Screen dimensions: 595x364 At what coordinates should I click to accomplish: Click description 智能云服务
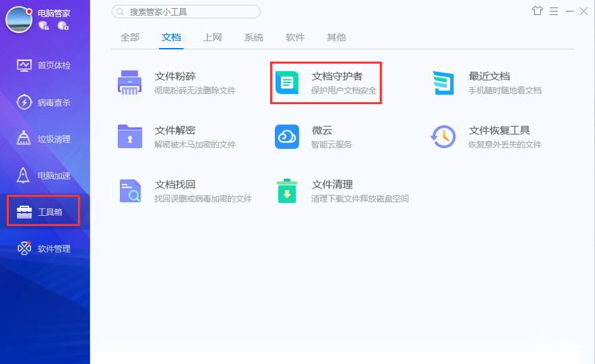[332, 145]
